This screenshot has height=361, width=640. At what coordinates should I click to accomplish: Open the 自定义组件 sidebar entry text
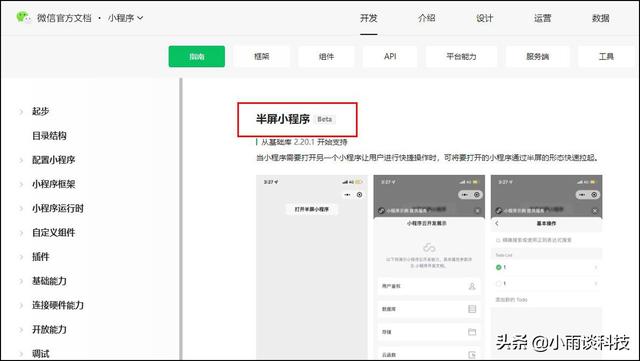[x=53, y=233]
